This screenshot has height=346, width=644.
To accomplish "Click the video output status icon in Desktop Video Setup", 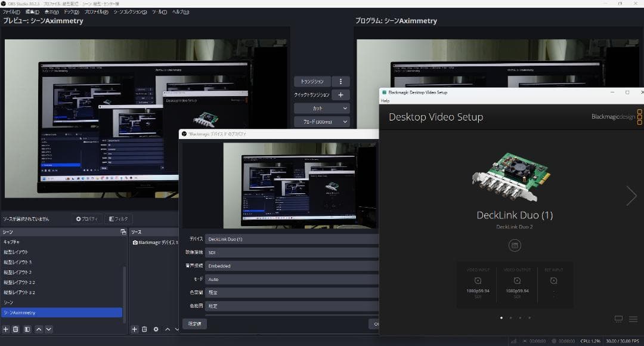I will click(517, 280).
